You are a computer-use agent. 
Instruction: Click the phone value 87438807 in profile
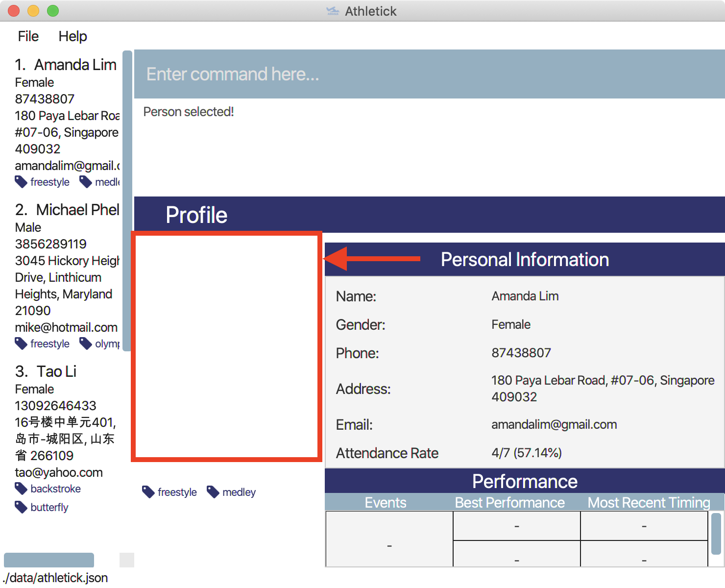[x=521, y=353]
